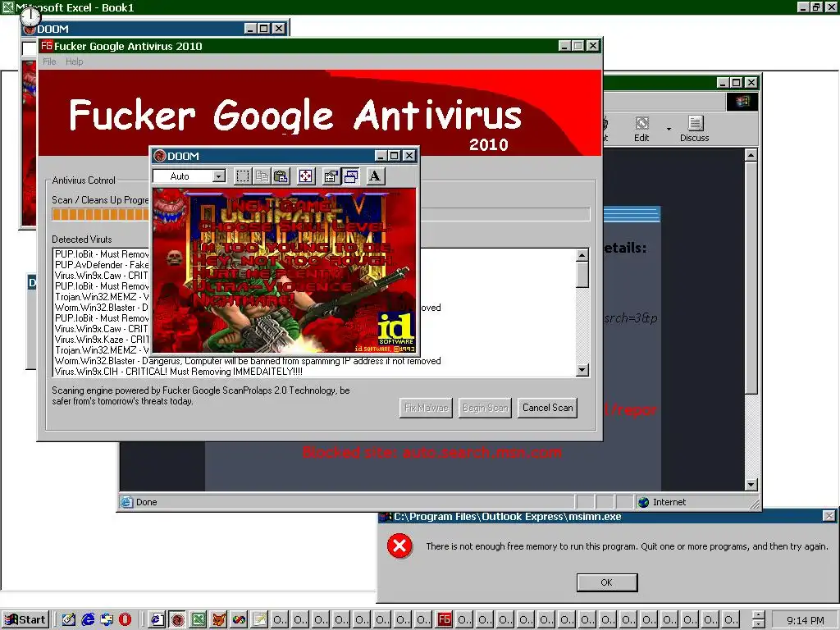Switch to DOOM taskbar button
This screenshot has height=630, width=840.
(x=177, y=619)
